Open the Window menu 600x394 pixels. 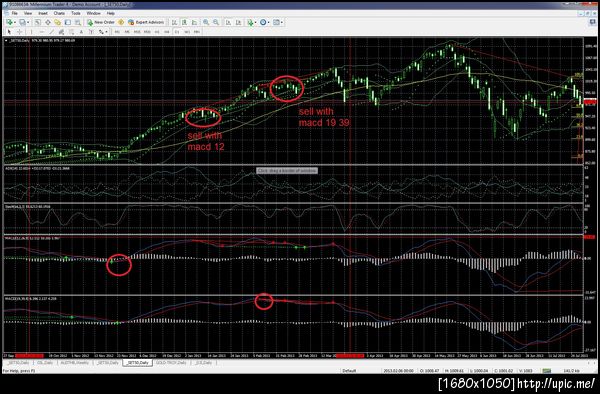93,13
